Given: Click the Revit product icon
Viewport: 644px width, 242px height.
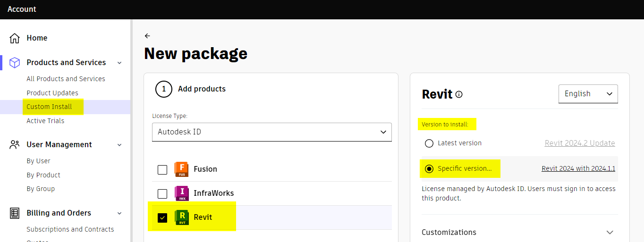Looking at the screenshot, I should click(181, 217).
